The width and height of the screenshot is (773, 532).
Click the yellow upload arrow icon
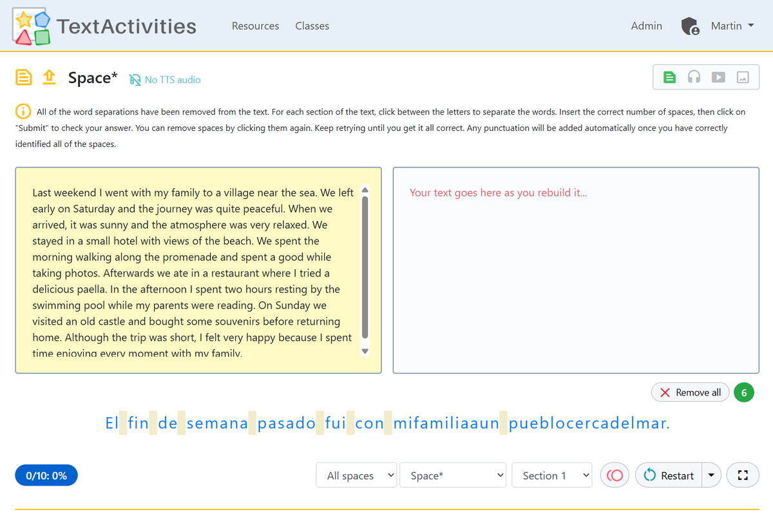49,78
